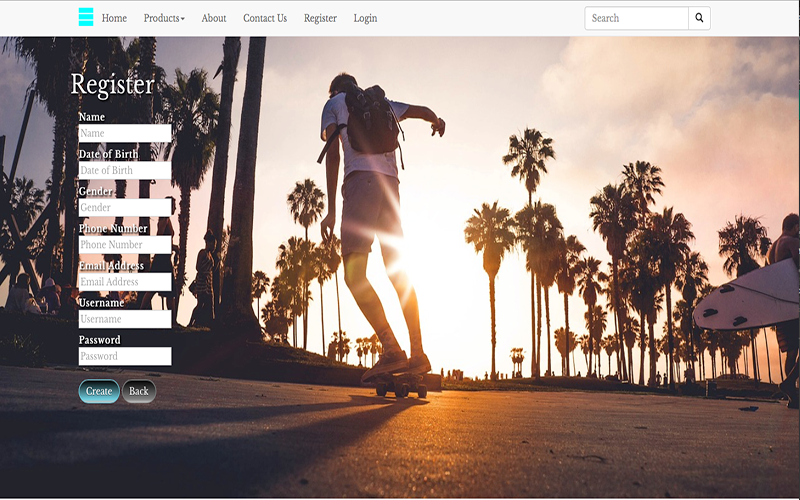Click the magnifying glass search button
This screenshot has height=500, width=800.
(x=699, y=18)
